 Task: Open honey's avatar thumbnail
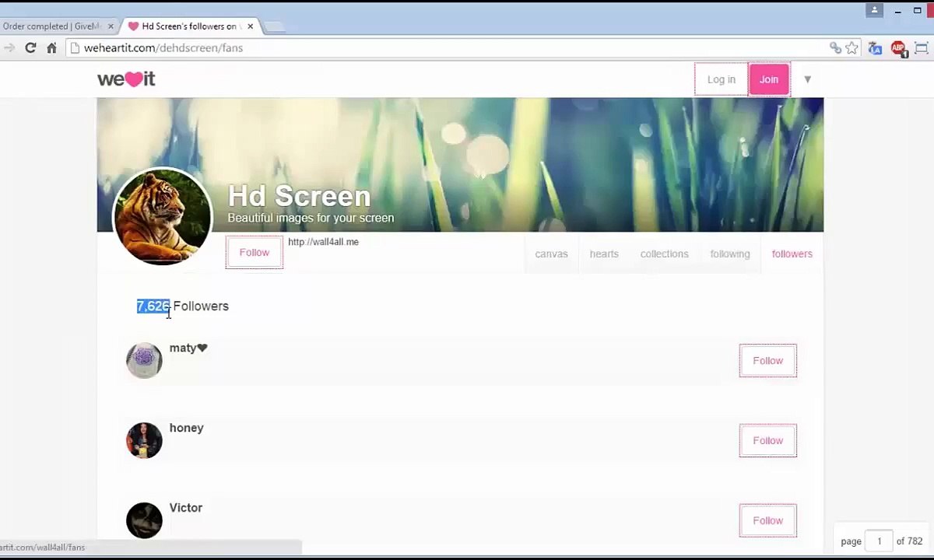pos(144,440)
